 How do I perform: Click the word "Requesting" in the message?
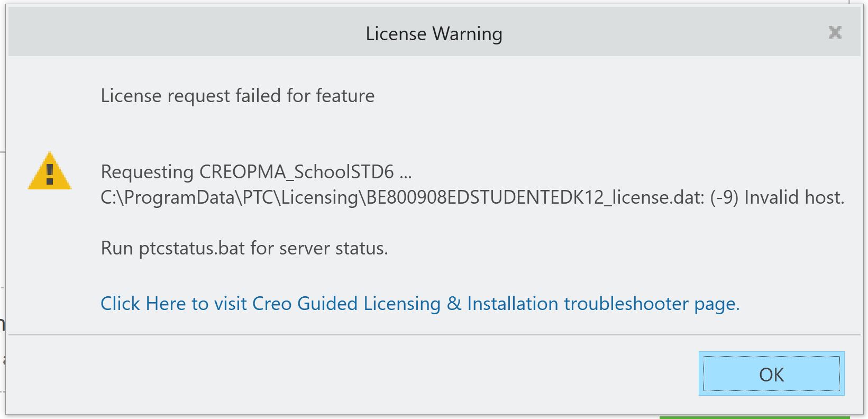click(147, 172)
